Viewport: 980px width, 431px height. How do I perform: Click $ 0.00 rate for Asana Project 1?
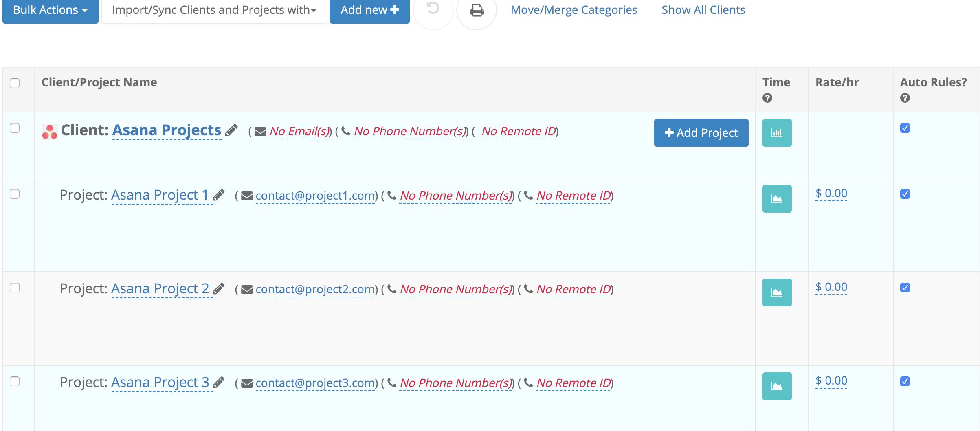coord(831,194)
